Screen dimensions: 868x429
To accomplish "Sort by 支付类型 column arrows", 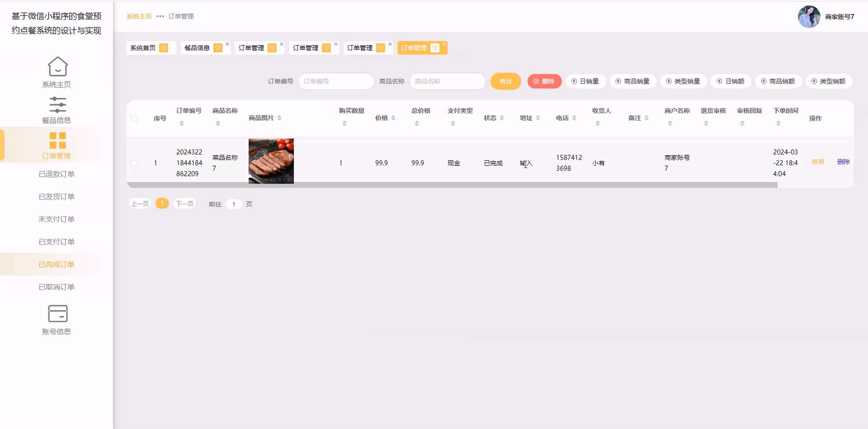I will (x=453, y=123).
